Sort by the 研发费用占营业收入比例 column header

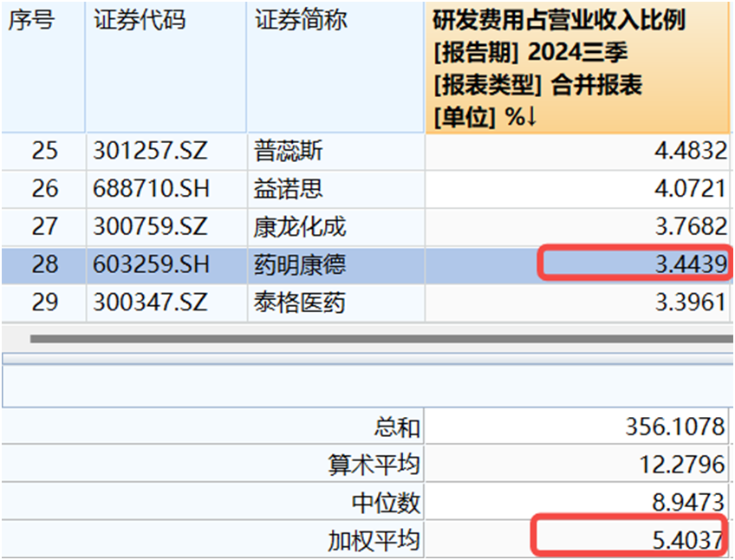578,68
